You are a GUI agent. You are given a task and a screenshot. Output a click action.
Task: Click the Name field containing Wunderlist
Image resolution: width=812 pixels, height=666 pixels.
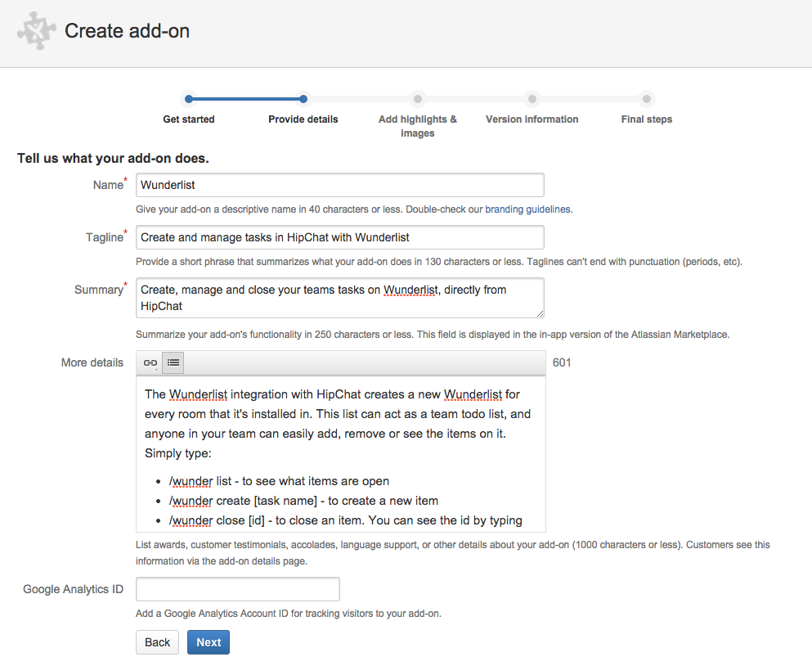click(339, 185)
